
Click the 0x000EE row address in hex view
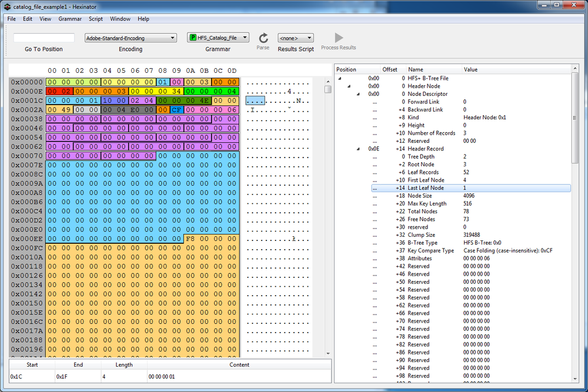pyautogui.click(x=27, y=239)
